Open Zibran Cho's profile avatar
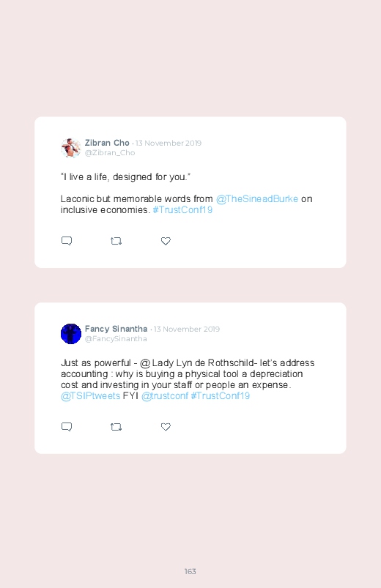 pos(71,148)
